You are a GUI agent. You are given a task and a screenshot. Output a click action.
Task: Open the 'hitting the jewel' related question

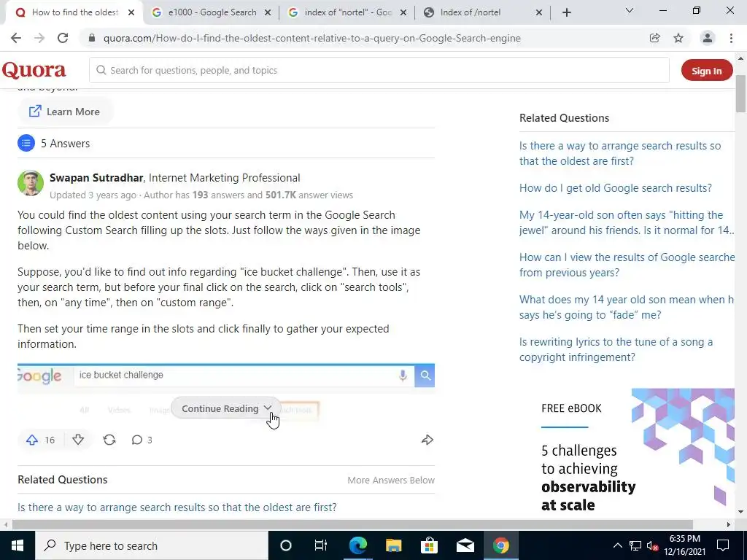click(627, 222)
